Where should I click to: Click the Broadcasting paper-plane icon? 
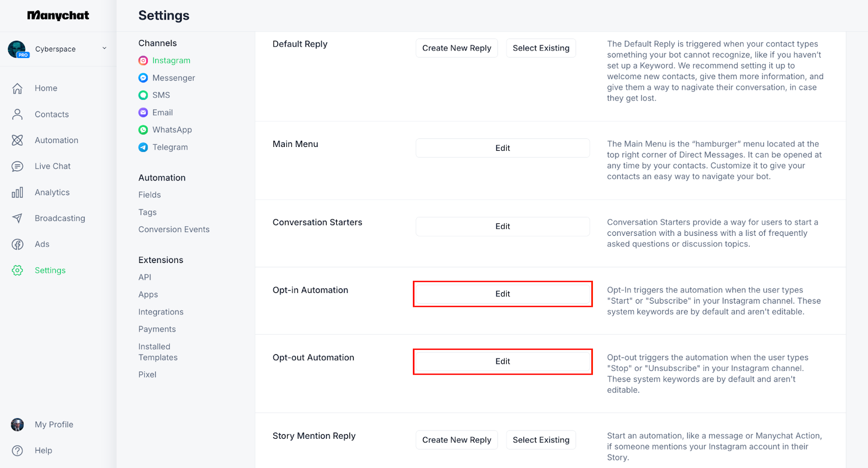tap(17, 219)
